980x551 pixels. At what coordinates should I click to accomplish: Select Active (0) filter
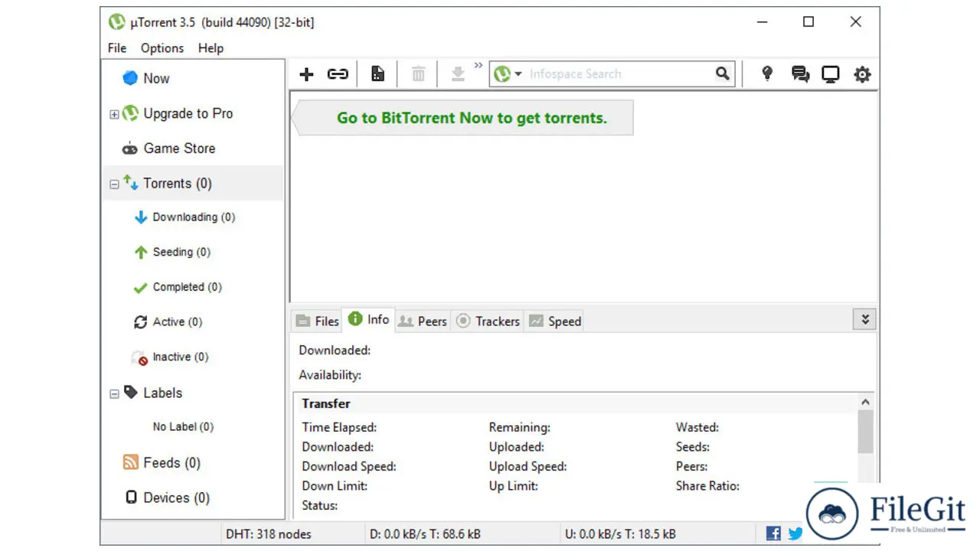coord(178,322)
